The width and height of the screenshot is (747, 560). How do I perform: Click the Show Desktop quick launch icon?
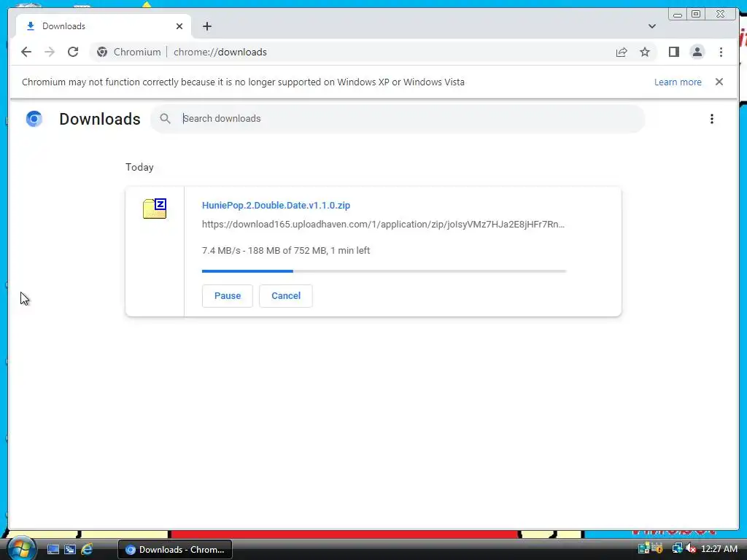(53, 550)
